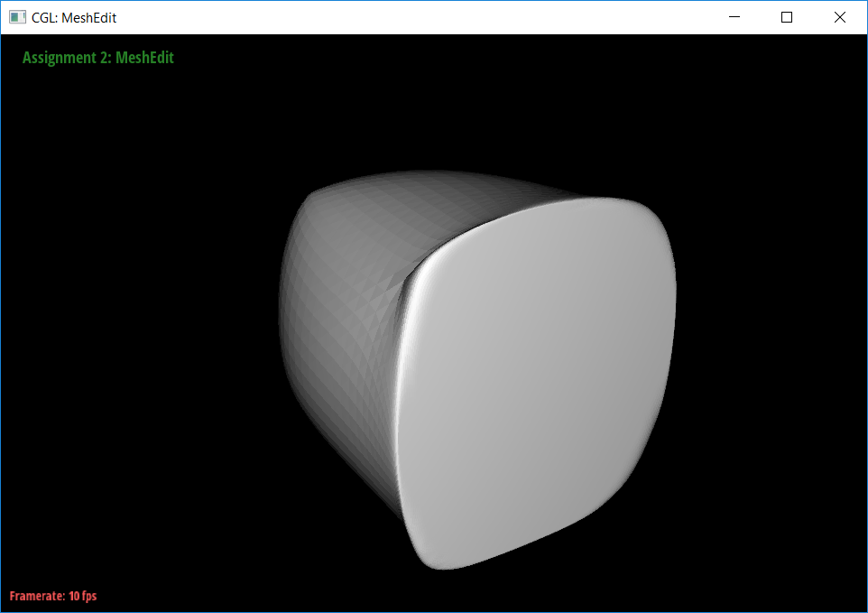This screenshot has height=613, width=868.
Task: Click the 'Assignment 2: MeshEdit' heading text
Action: coord(98,58)
